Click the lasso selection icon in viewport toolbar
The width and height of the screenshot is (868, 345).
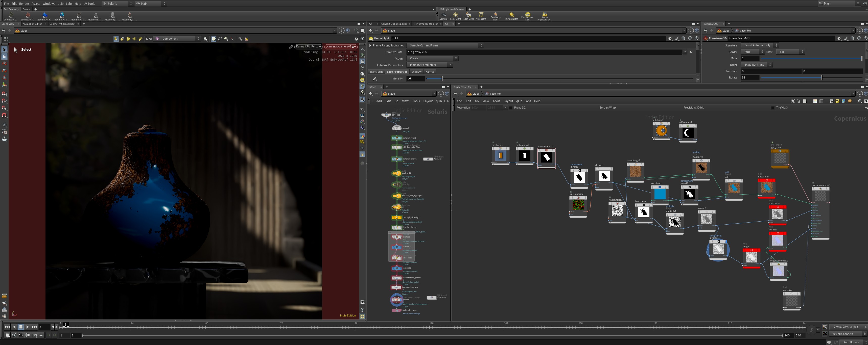click(220, 39)
